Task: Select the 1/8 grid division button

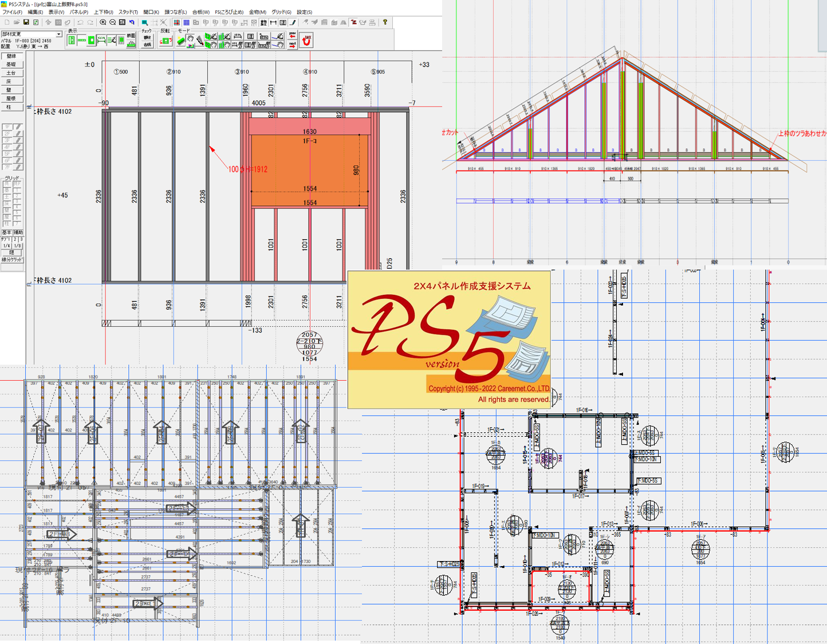Action: coord(18,246)
